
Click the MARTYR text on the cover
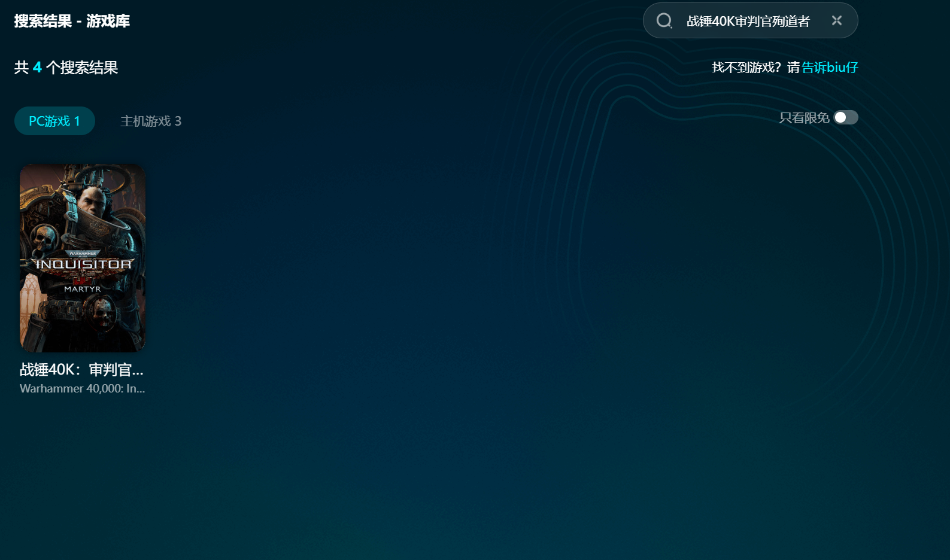pos(83,289)
